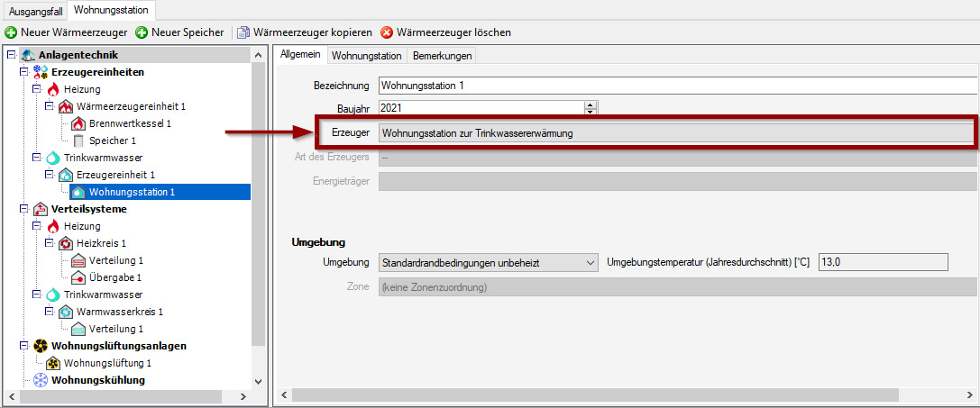
Task: Click the Übergabe 1 radiator icon
Action: (x=78, y=277)
